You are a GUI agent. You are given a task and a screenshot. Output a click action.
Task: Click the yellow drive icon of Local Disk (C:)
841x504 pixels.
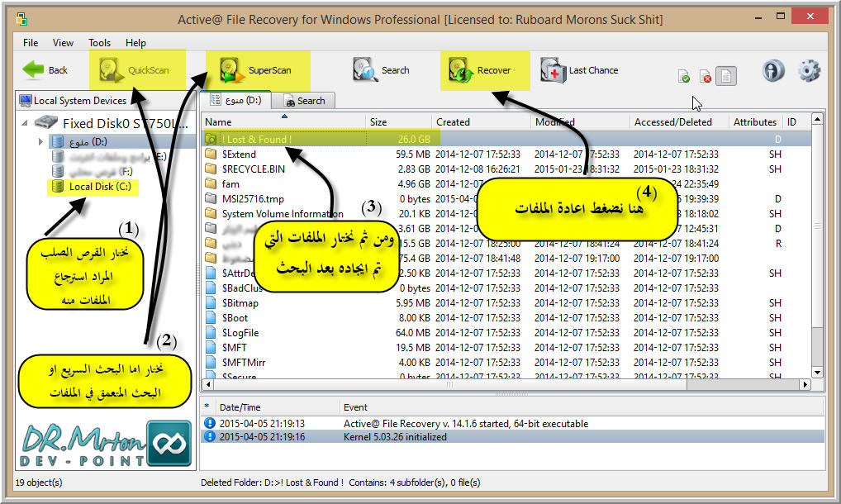pyautogui.click(x=57, y=187)
